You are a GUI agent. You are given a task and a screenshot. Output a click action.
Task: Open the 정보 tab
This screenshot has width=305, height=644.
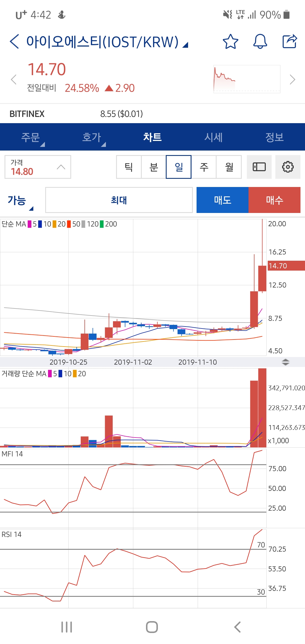coord(274,137)
